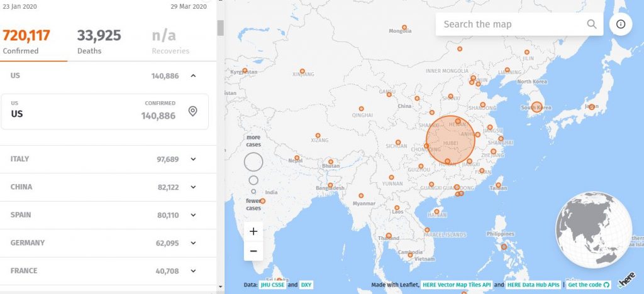Switch to the Confirmed tab
This screenshot has height=294, width=644.
point(26,41)
